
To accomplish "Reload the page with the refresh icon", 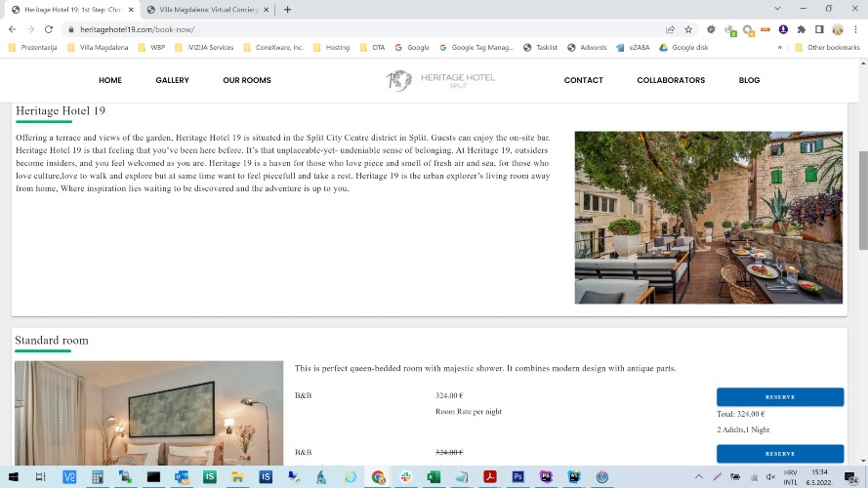I will [49, 29].
